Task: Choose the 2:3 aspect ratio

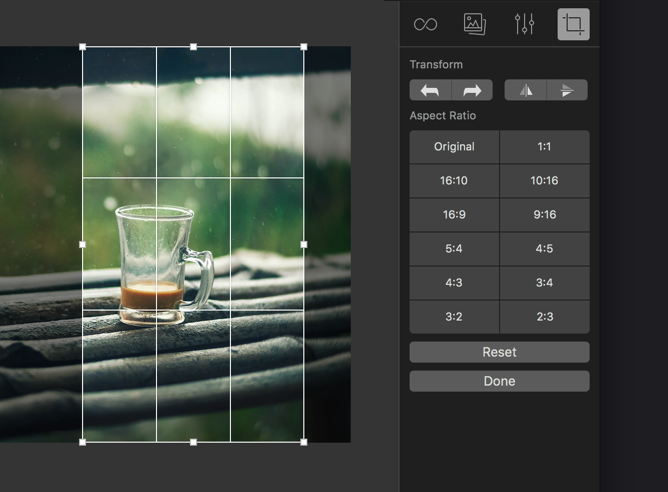Action: [x=544, y=317]
